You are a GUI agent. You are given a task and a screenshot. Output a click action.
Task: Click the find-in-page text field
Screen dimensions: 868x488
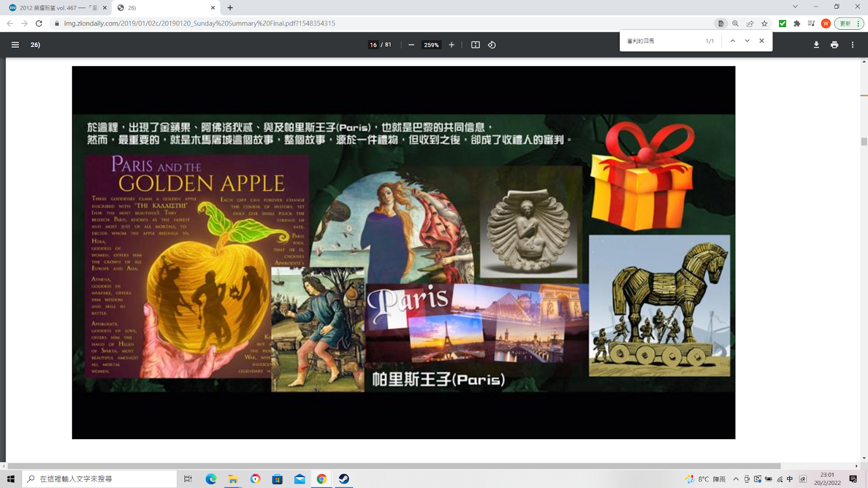[663, 41]
